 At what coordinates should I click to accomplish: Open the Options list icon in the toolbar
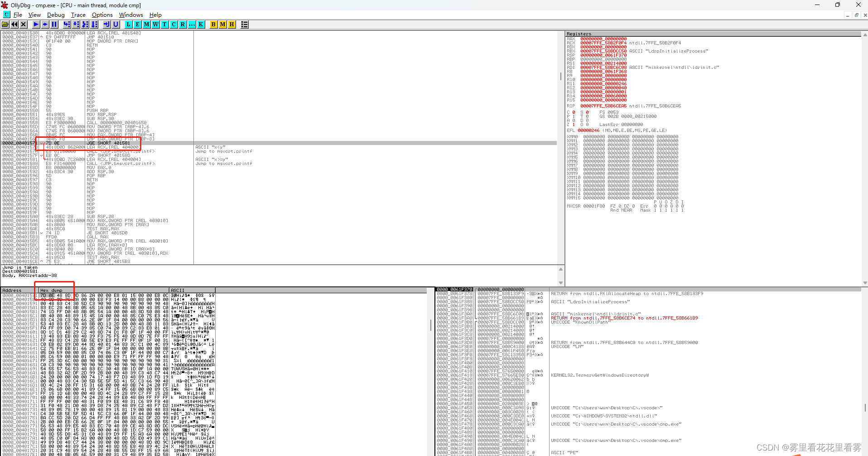[245, 24]
